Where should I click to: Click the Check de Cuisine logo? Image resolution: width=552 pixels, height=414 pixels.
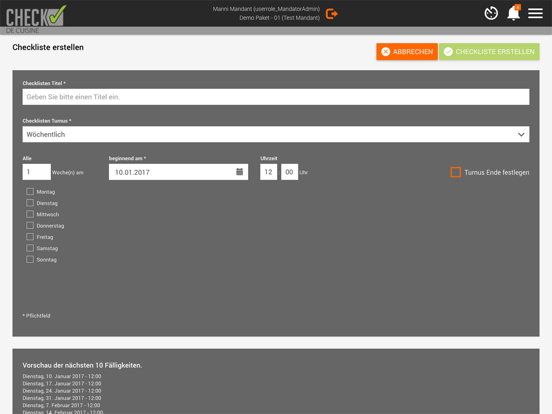[35, 18]
